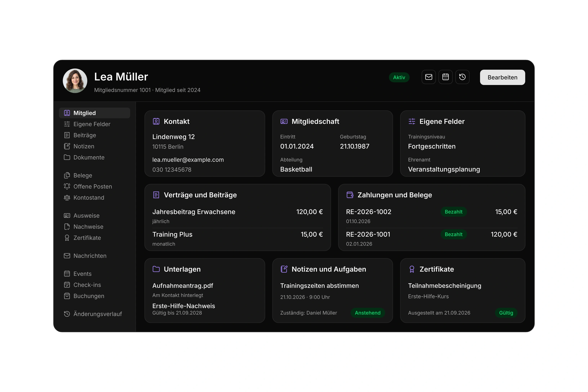Open the Aufnahmeantrag.pdf document
The image size is (588, 392).
click(x=182, y=286)
